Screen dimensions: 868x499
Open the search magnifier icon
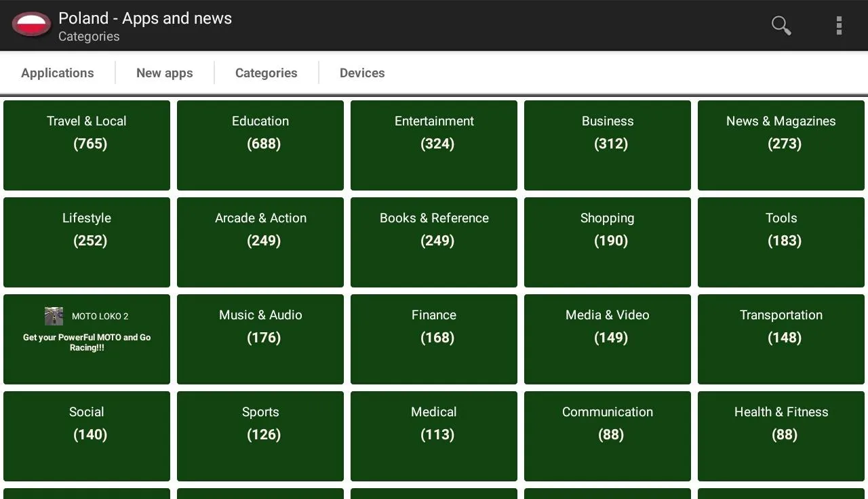point(781,25)
